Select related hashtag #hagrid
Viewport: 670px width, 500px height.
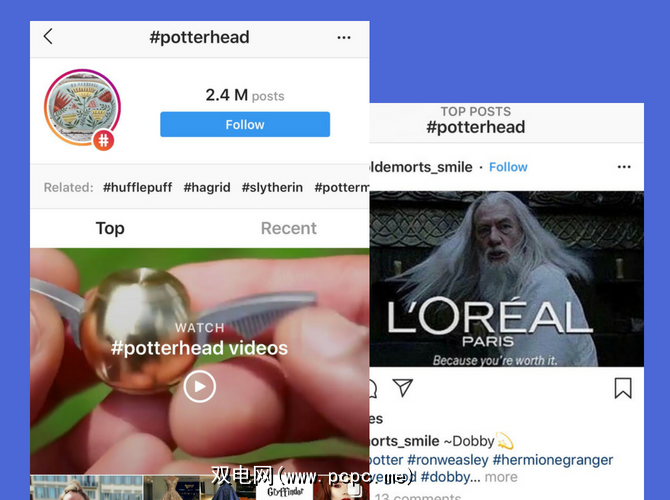pyautogui.click(x=207, y=187)
